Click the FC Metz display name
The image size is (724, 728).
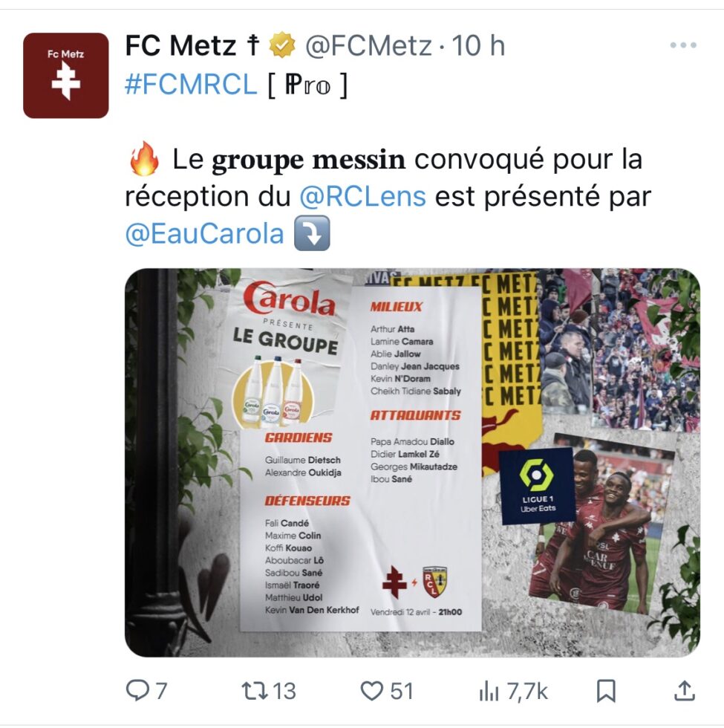tap(192, 45)
